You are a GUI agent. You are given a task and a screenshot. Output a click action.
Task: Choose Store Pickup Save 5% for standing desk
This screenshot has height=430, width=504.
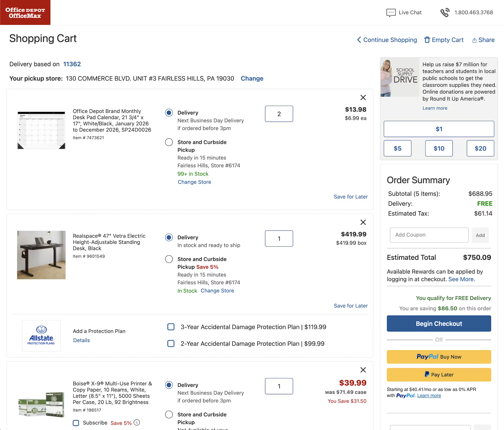(x=169, y=259)
